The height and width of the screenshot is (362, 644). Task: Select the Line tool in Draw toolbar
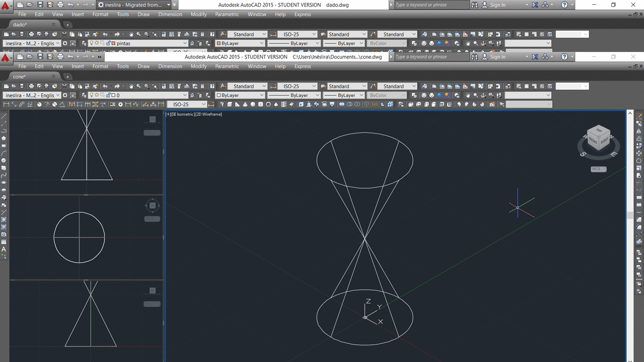(4, 116)
